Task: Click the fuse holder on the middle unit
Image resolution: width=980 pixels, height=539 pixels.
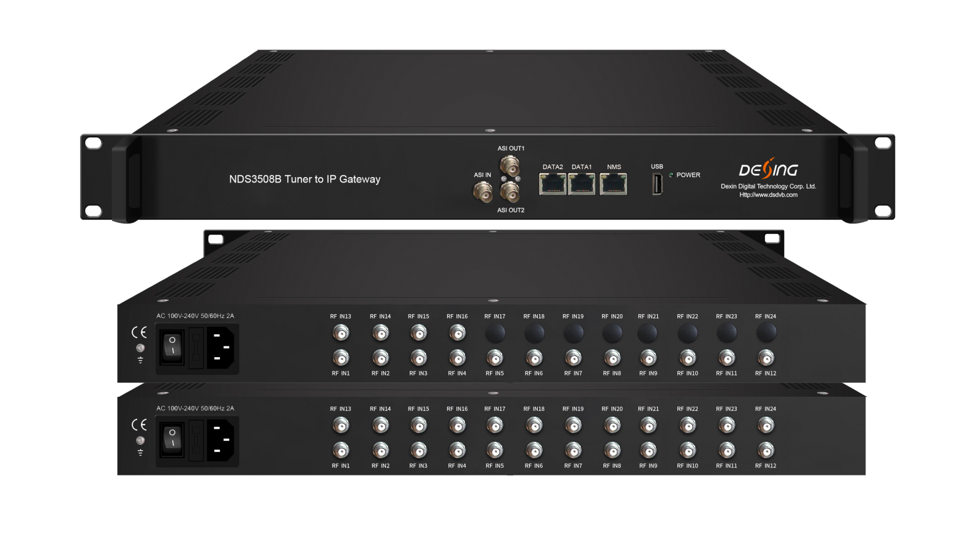Action: coord(196,347)
